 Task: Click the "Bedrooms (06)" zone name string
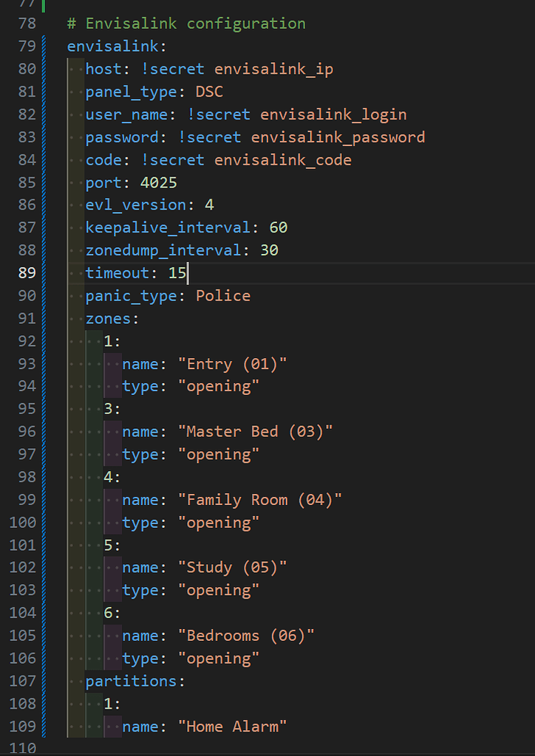pos(246,636)
